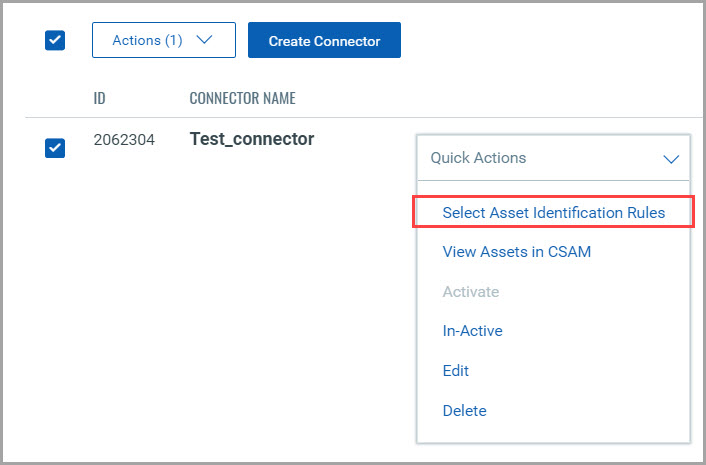The image size is (706, 465).
Task: Deselect all connectors with top checkbox
Action: [56, 41]
